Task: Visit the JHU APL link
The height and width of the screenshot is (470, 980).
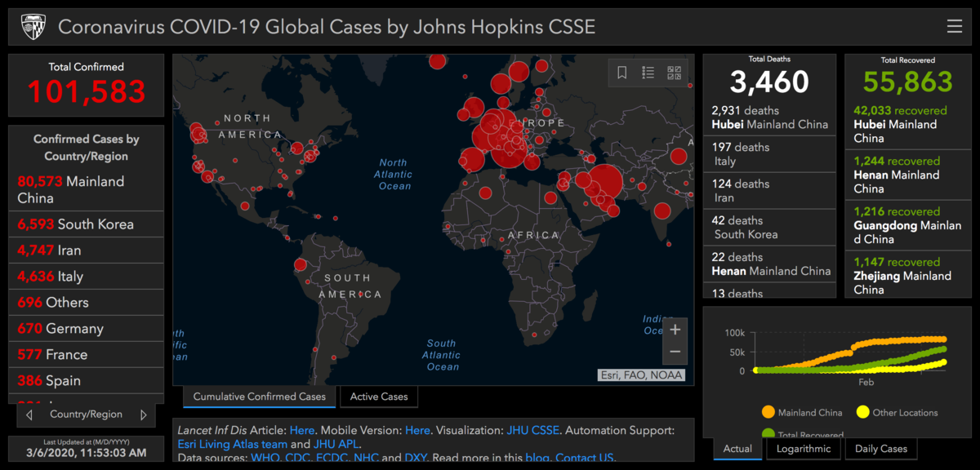Action: tap(336, 444)
